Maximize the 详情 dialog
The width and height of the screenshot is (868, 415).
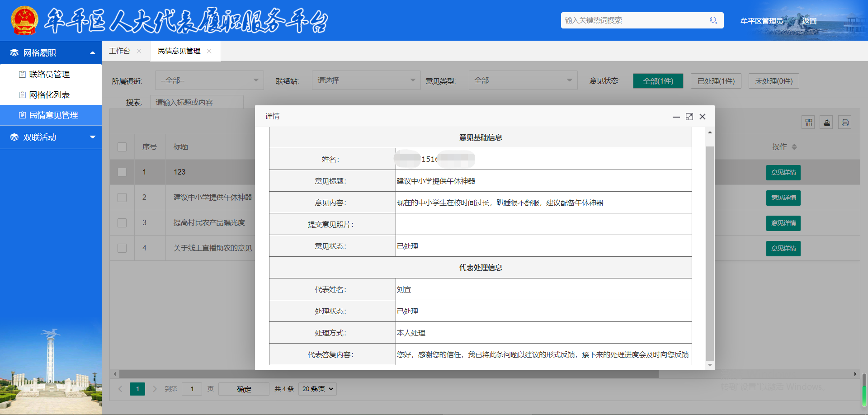point(689,117)
